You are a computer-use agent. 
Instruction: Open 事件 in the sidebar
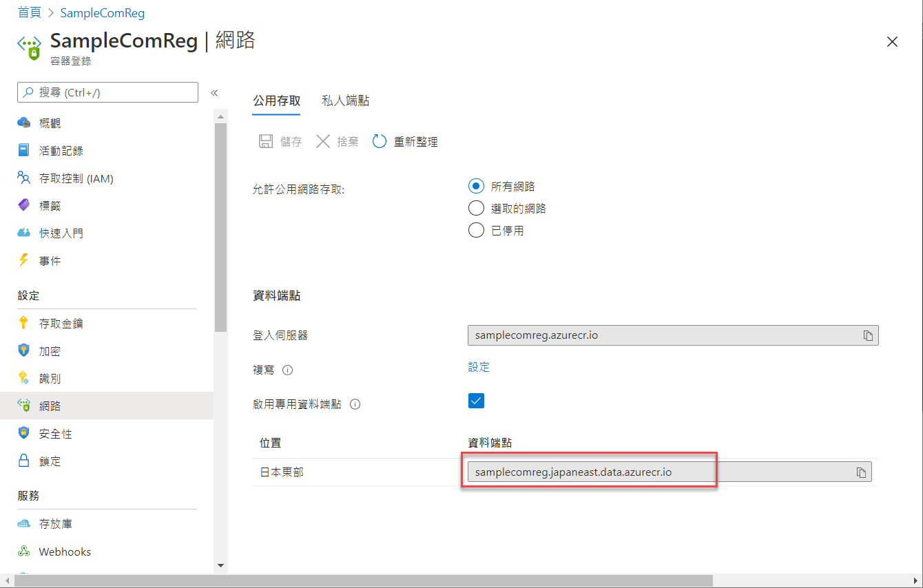click(107, 260)
